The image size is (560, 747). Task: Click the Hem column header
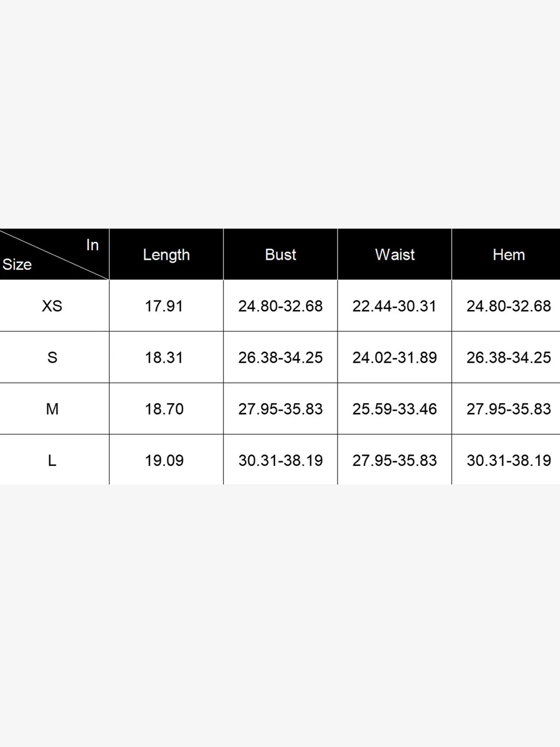click(508, 255)
